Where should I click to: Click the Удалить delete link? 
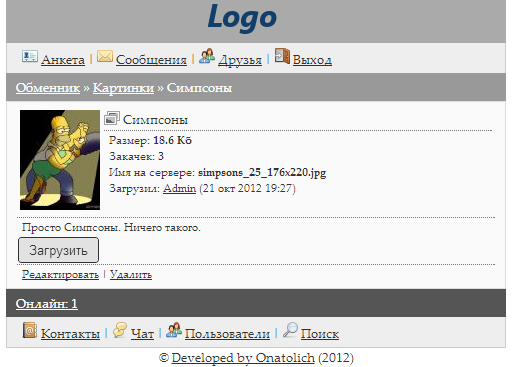click(131, 275)
